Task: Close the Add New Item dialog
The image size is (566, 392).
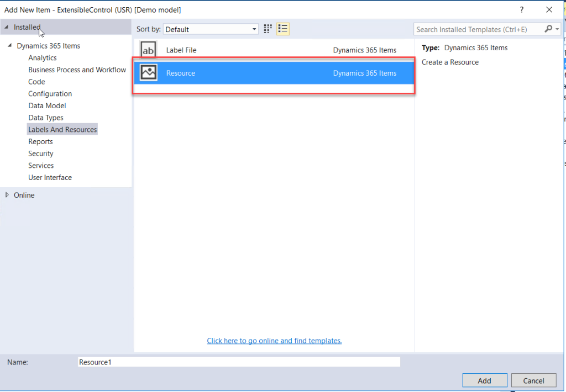Action: point(549,10)
